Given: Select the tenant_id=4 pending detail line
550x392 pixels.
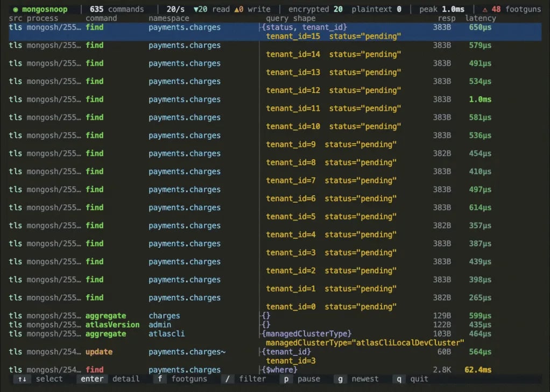Looking at the screenshot, I should pos(331,234).
